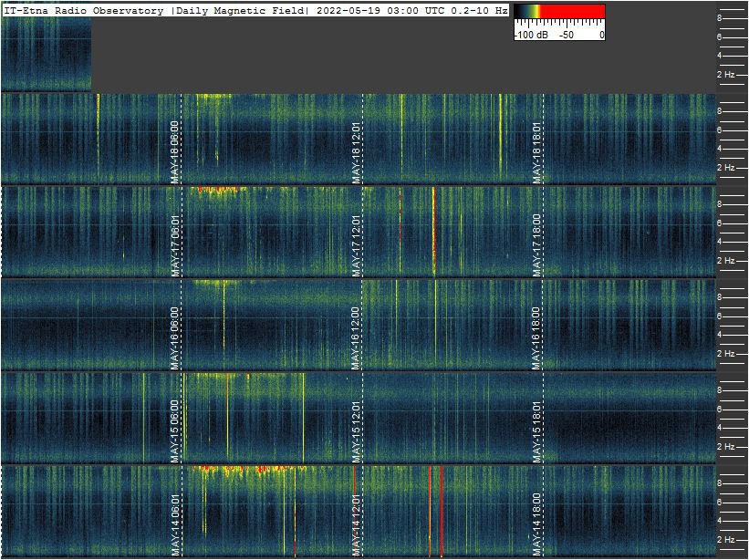Select the MAY-17 12:01 time marker
749x560 pixels.
[357, 245]
